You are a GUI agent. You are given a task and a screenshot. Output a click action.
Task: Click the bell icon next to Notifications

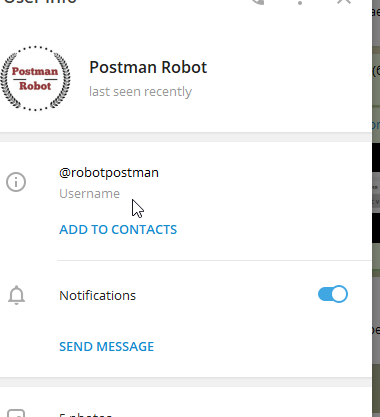[x=16, y=295]
